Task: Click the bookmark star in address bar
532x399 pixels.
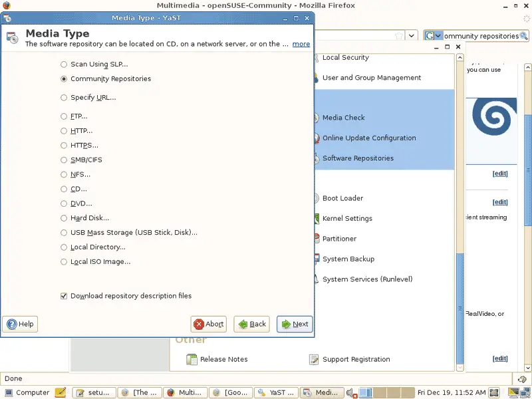Action: (400, 35)
